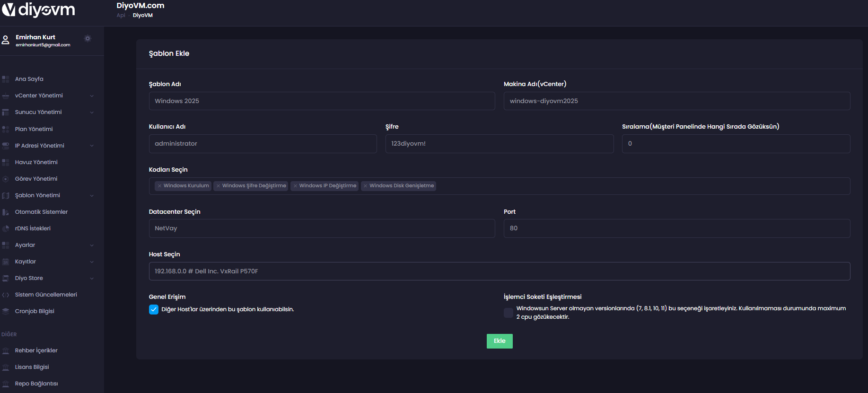
Task: Enable the İşlemci Soketi Eşleştirmesi checkbox
Action: tap(509, 313)
